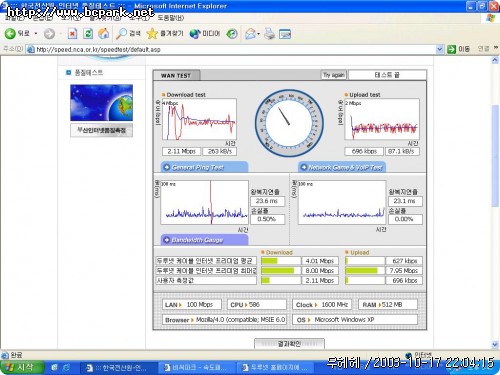Switch to the second taskbar browser window

coord(197,368)
